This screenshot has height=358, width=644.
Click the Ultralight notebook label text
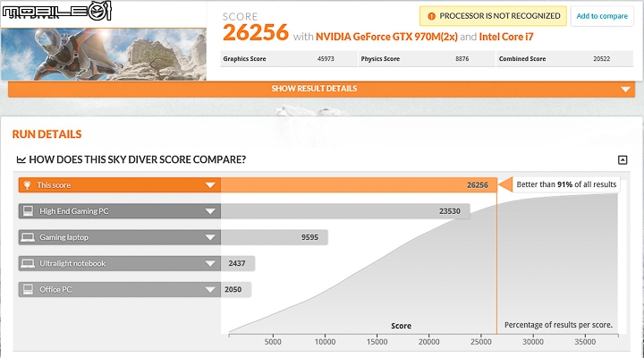click(72, 263)
